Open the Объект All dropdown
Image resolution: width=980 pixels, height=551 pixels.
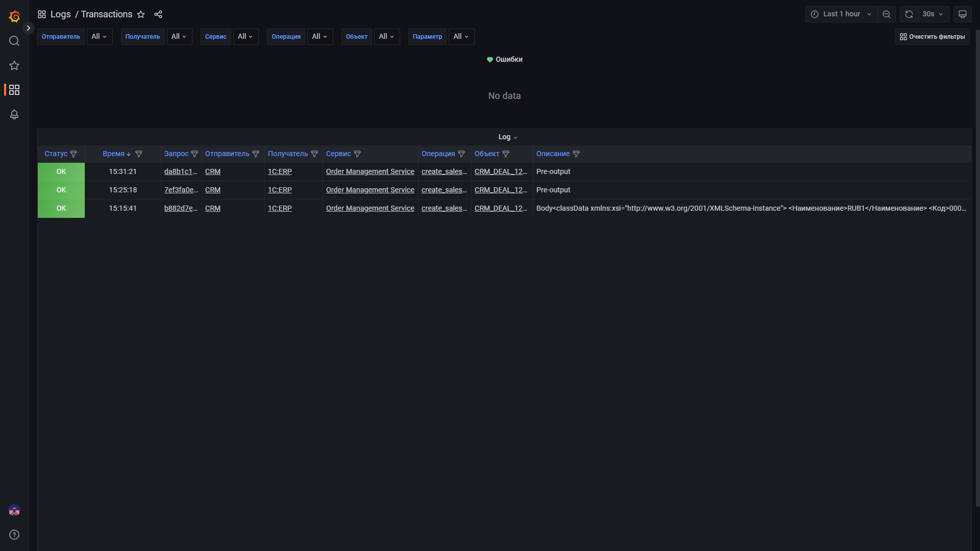click(x=387, y=37)
